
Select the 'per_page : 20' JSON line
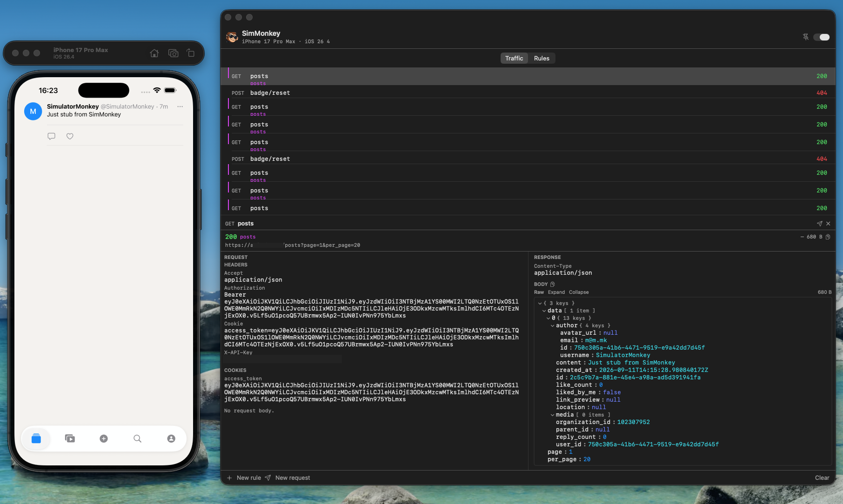(569, 459)
